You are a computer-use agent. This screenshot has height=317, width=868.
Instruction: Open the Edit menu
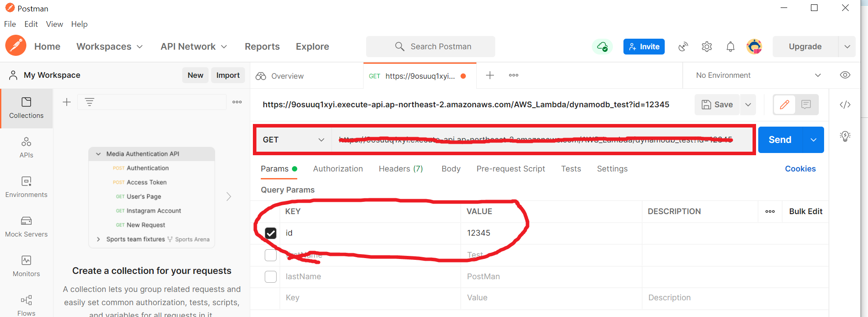coord(31,24)
